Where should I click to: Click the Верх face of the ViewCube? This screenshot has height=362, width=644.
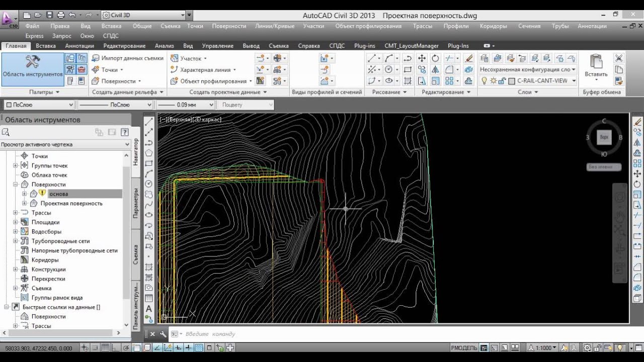[604, 137]
